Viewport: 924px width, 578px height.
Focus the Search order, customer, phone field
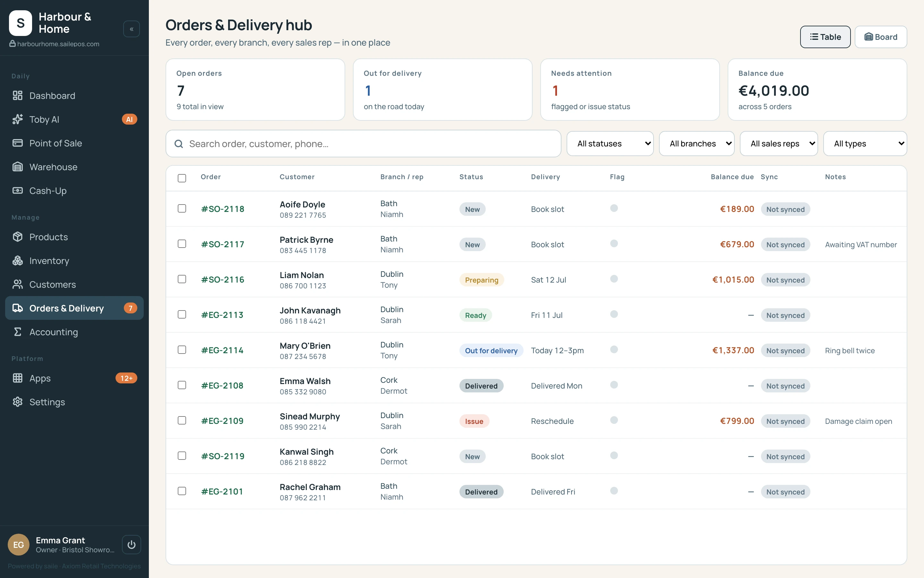coord(364,144)
